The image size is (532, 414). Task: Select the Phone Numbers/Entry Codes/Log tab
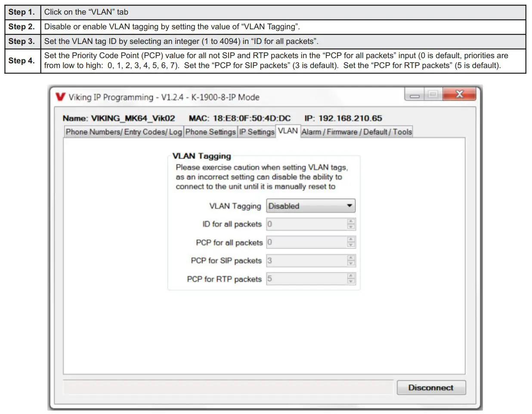pyautogui.click(x=124, y=132)
